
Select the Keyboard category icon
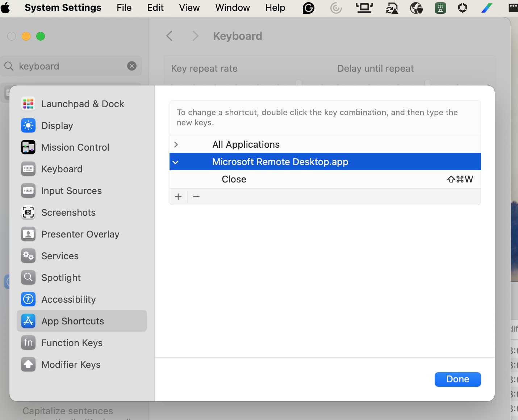pyautogui.click(x=28, y=169)
